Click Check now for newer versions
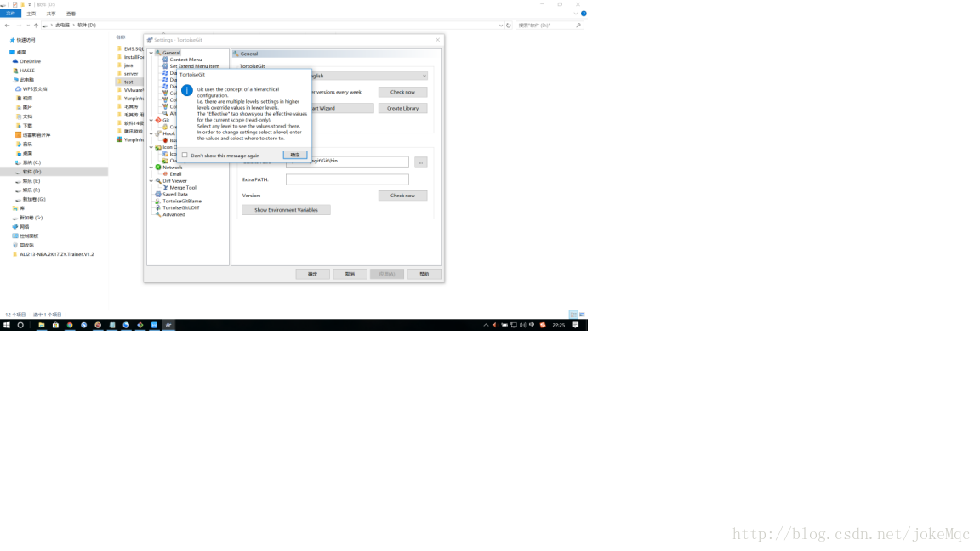Viewport: 980px width, 551px height. point(402,92)
